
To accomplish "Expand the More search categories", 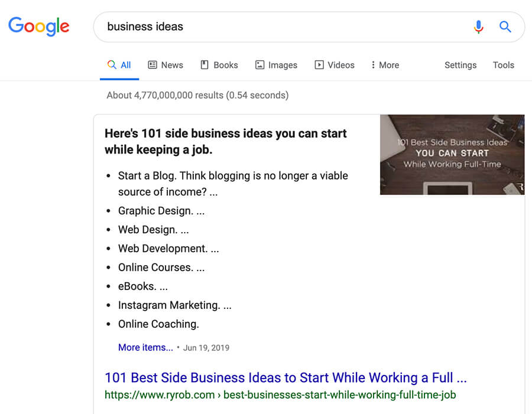I will click(388, 65).
